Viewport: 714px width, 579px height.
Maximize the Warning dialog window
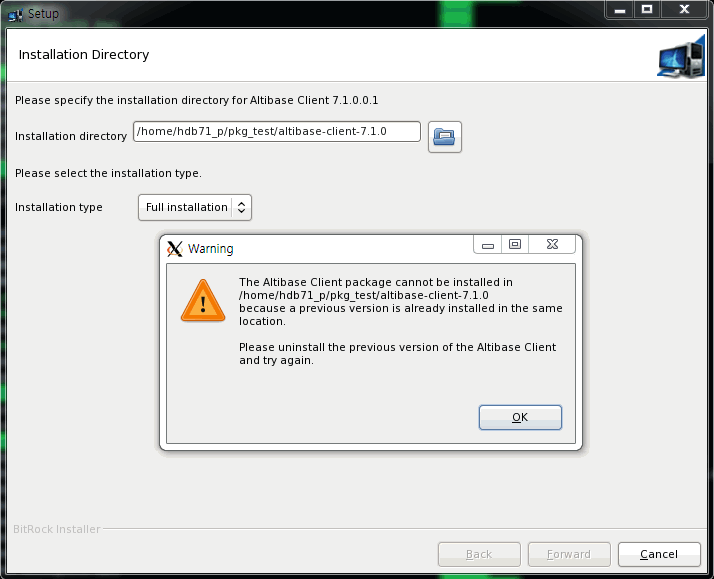coord(515,245)
